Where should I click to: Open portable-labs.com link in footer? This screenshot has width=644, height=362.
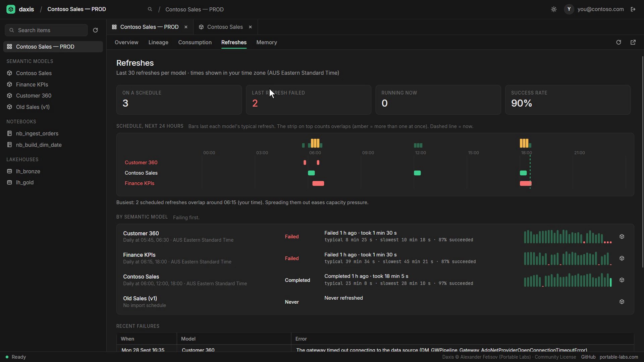tap(619, 357)
